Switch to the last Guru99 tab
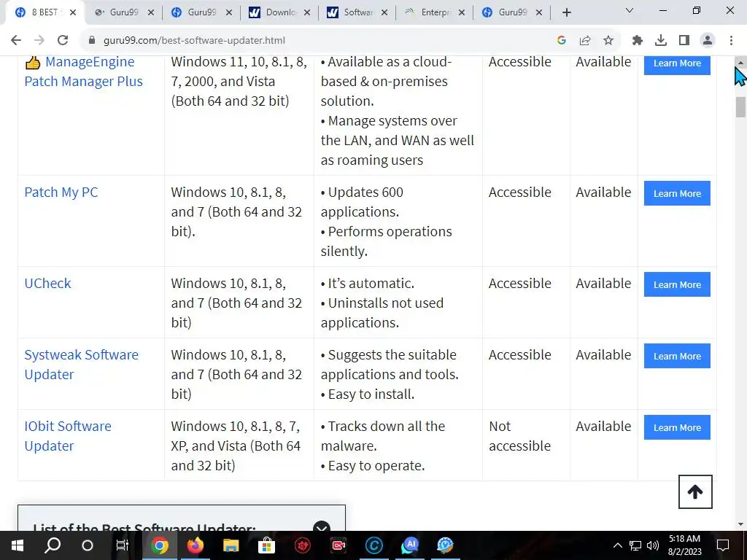 [x=513, y=13]
